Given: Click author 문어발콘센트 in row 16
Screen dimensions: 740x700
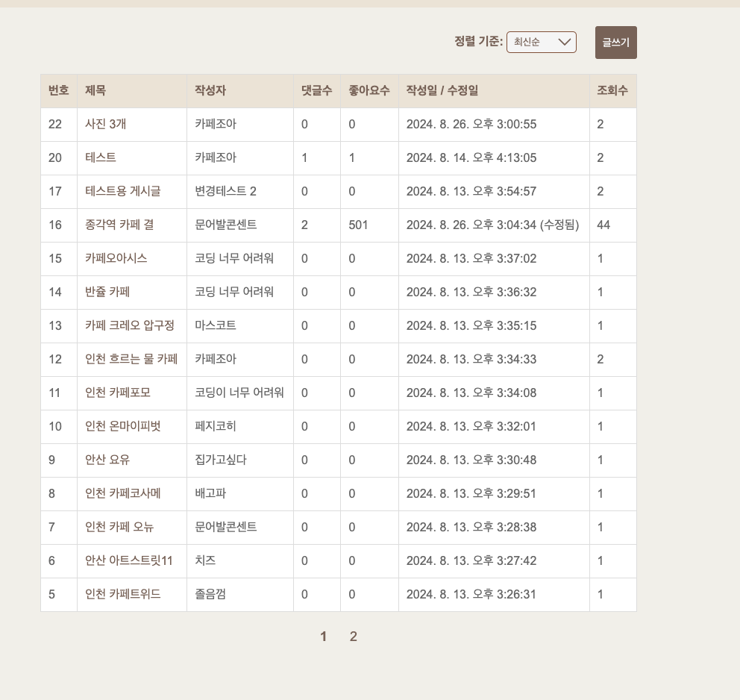Looking at the screenshot, I should coord(225,225).
